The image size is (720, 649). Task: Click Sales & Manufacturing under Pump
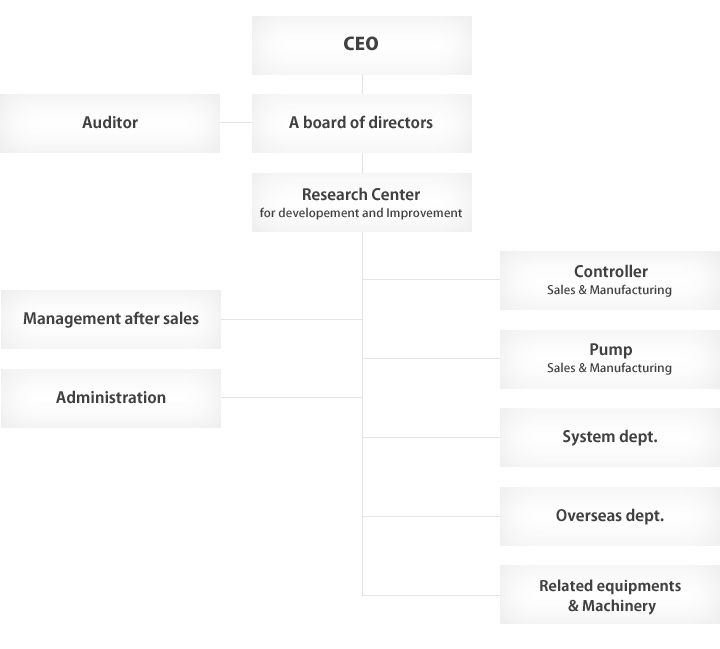[x=609, y=368]
